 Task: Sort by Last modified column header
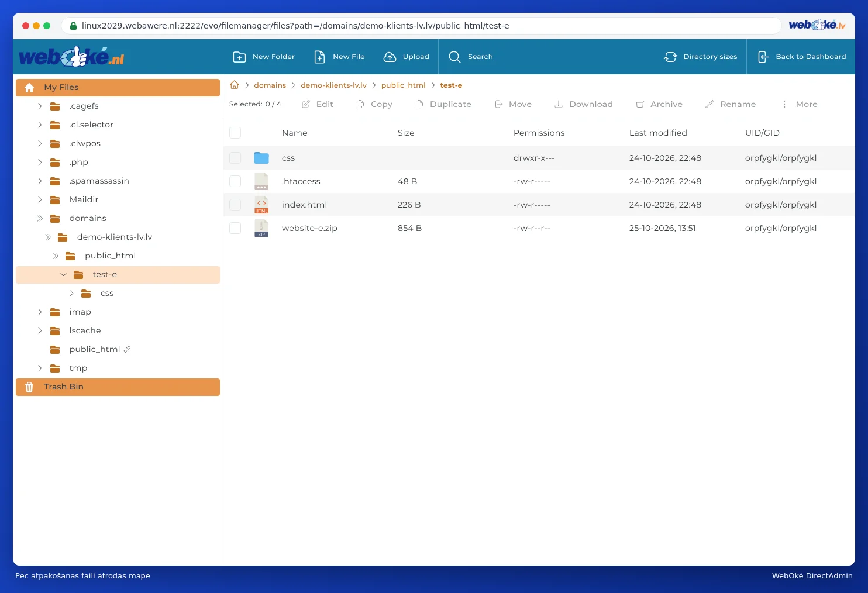658,133
